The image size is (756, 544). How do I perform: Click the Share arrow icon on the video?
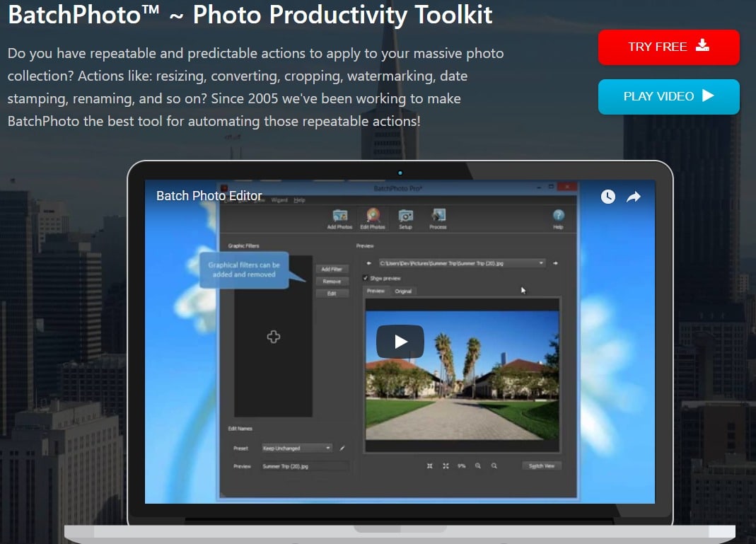click(634, 196)
